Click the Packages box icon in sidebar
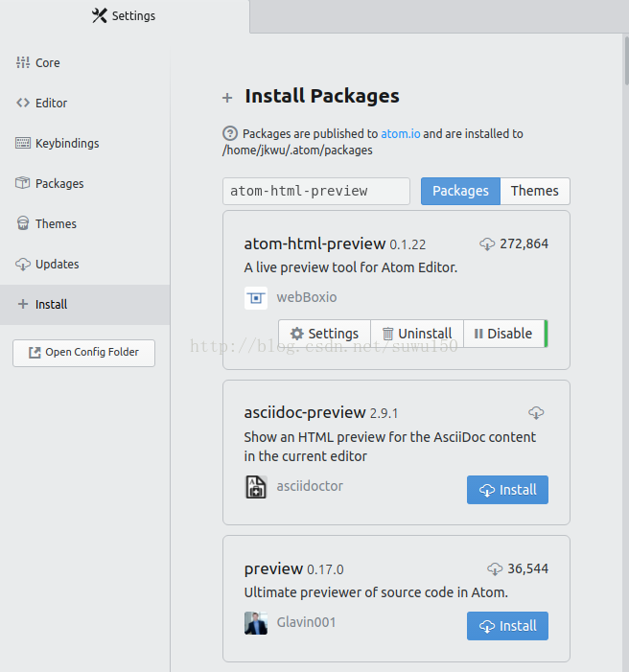The height and width of the screenshot is (672, 629). [x=23, y=183]
